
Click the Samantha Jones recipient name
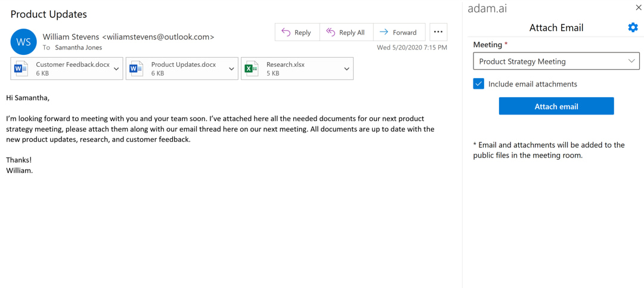(79, 47)
